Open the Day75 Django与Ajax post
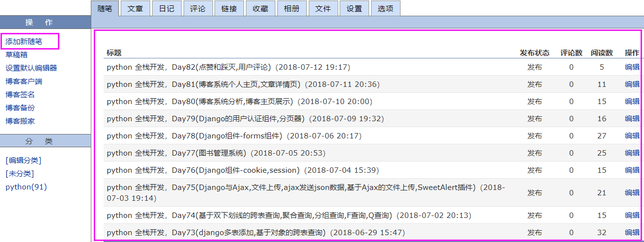The image size is (644, 242). [306, 192]
